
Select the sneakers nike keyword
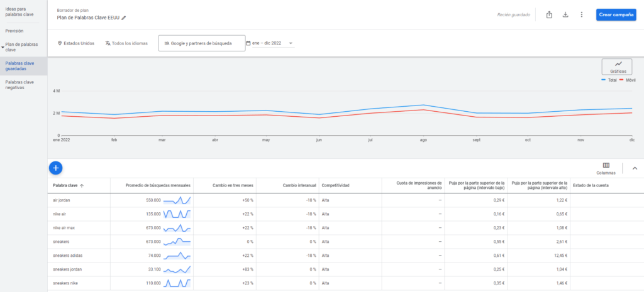65,283
